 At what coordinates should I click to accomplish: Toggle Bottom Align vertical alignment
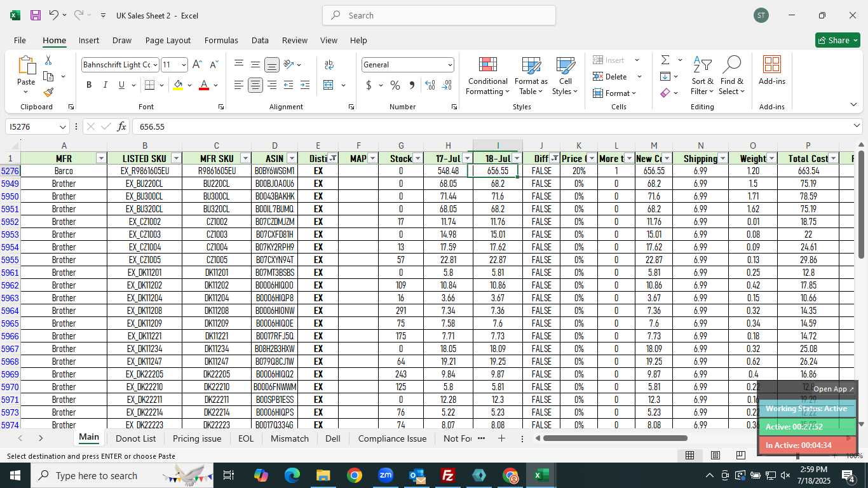(x=272, y=65)
